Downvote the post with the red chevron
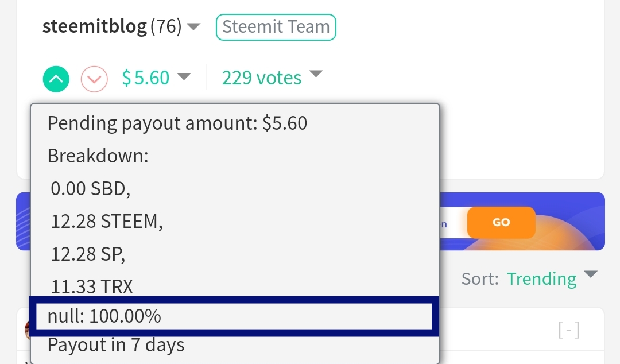The height and width of the screenshot is (364, 620). tap(94, 79)
